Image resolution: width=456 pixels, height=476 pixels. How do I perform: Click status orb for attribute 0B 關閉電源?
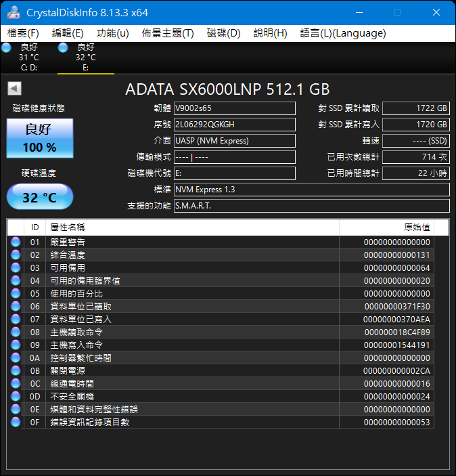16,370
